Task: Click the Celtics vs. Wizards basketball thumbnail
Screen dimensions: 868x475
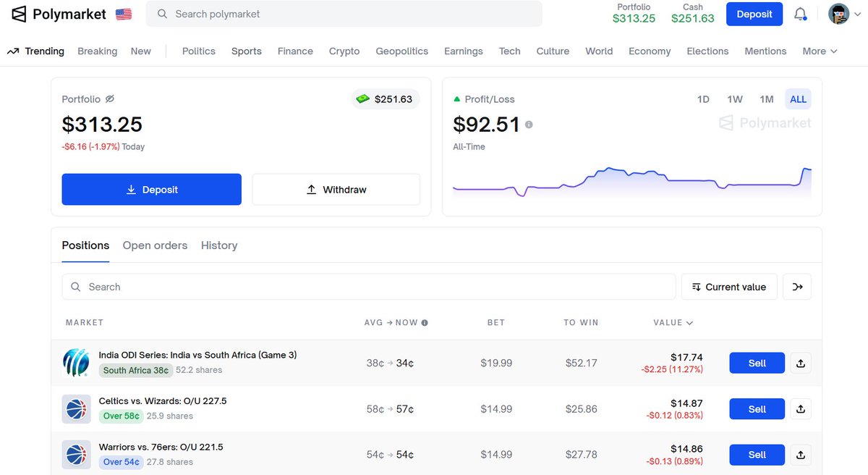Action: point(76,409)
